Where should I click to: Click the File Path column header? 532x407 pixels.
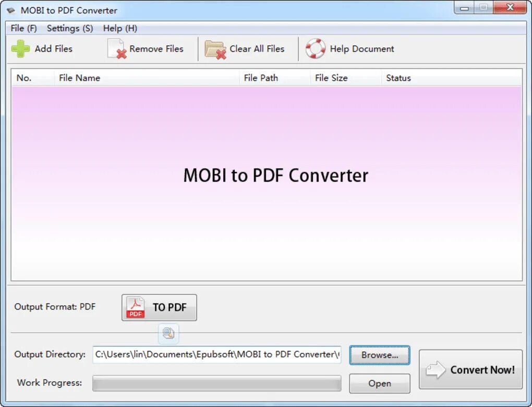click(275, 78)
